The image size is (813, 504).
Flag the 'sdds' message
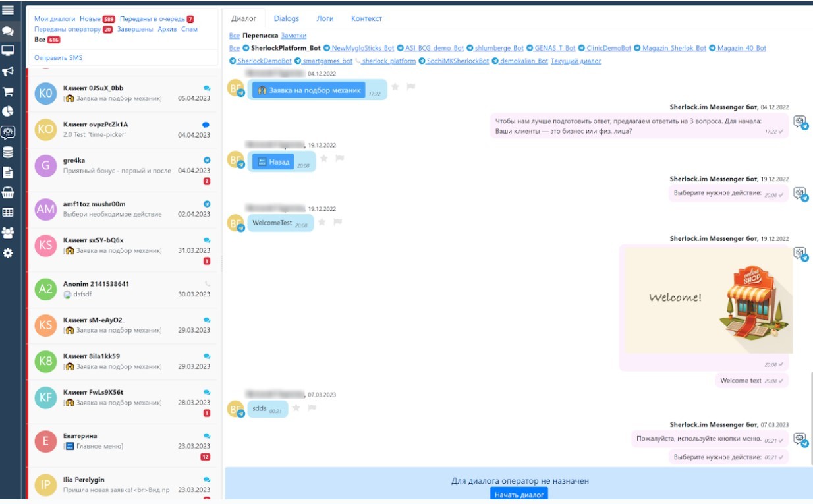coord(312,408)
